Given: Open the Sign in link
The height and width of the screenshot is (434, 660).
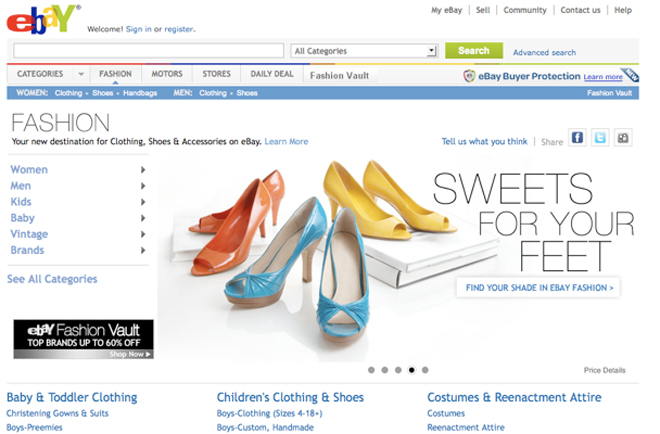Looking at the screenshot, I should (x=138, y=29).
